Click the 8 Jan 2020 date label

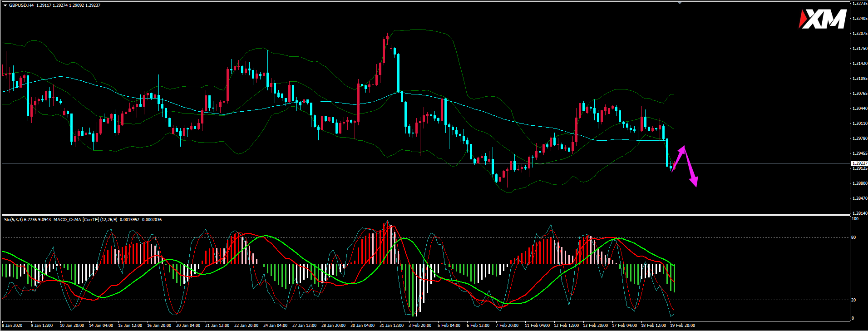pos(12,326)
